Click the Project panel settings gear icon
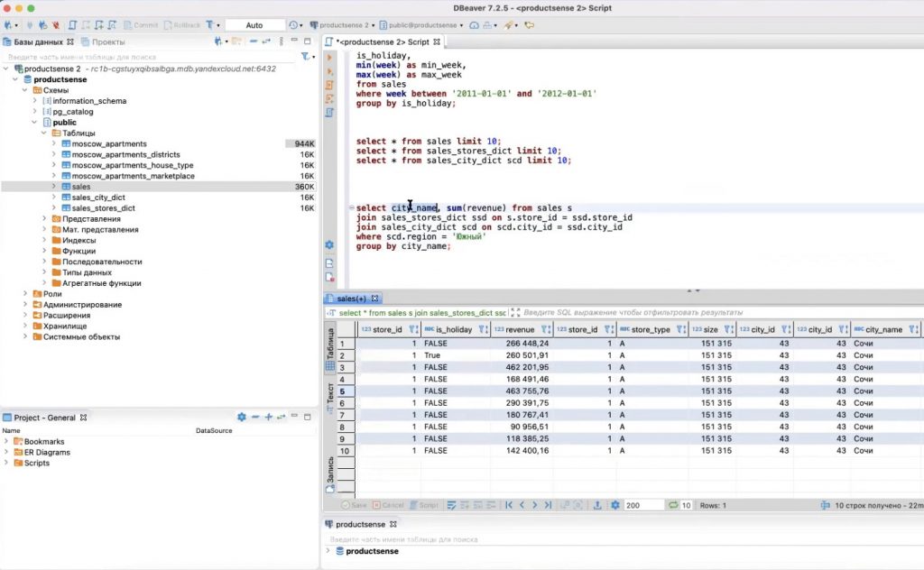The image size is (924, 570). coord(242,417)
